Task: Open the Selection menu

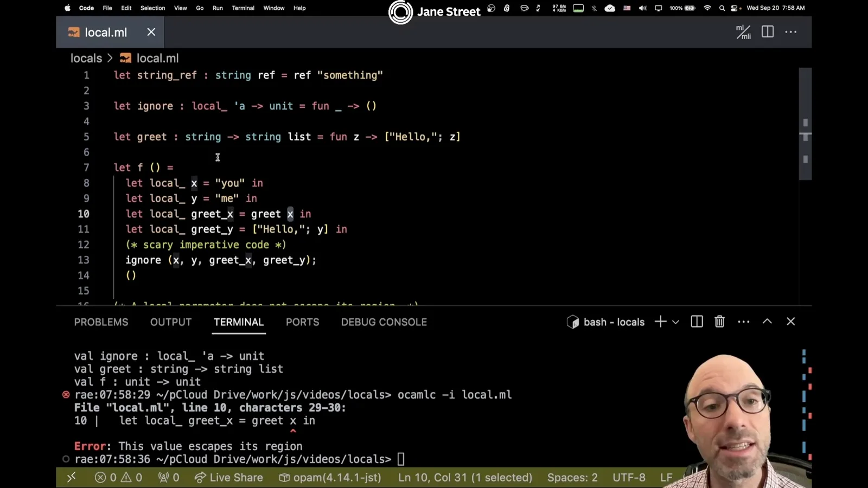Action: 152,8
